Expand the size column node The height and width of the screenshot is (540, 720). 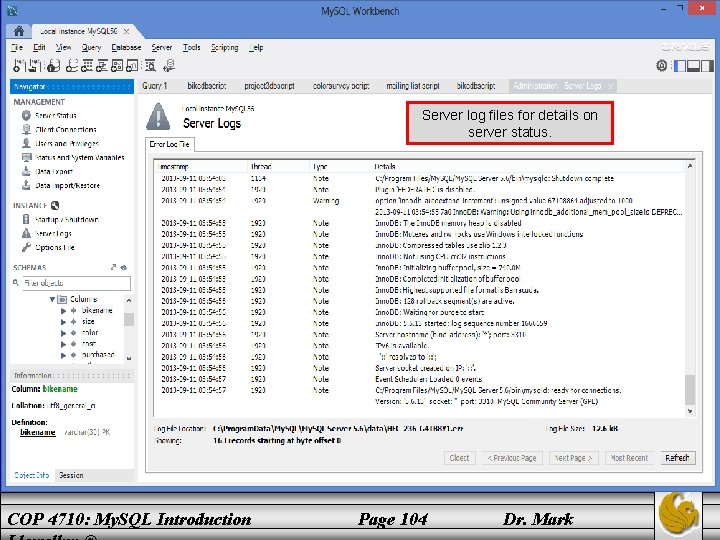click(63, 322)
